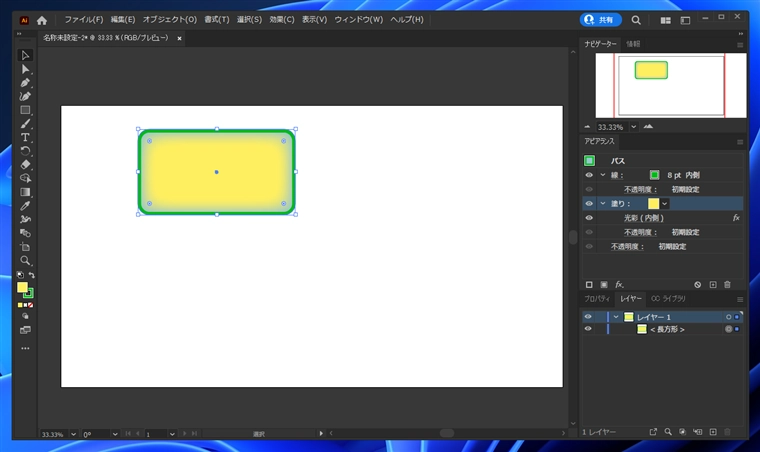Viewport: 760px width, 452px height.
Task: Open Navigator zoom percentage dropdown
Action: [633, 127]
